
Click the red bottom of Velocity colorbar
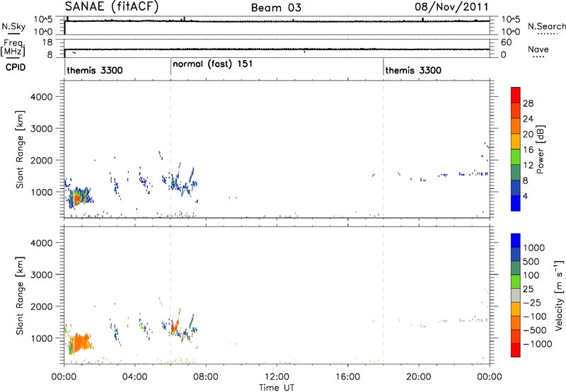[x=516, y=350]
